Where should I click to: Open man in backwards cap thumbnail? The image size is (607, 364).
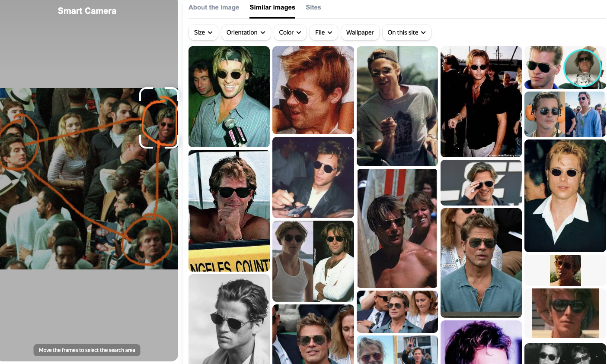tap(397, 106)
